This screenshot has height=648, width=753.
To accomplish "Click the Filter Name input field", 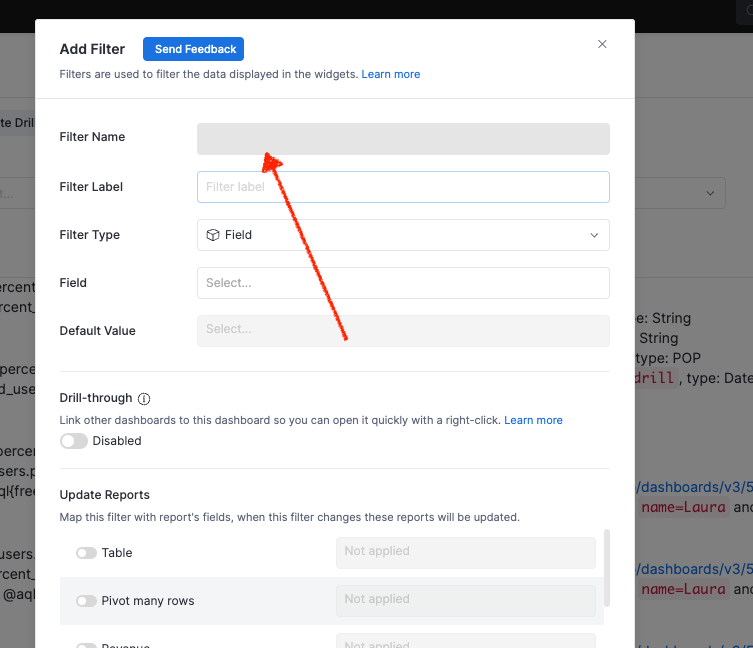I will pyautogui.click(x=403, y=139).
